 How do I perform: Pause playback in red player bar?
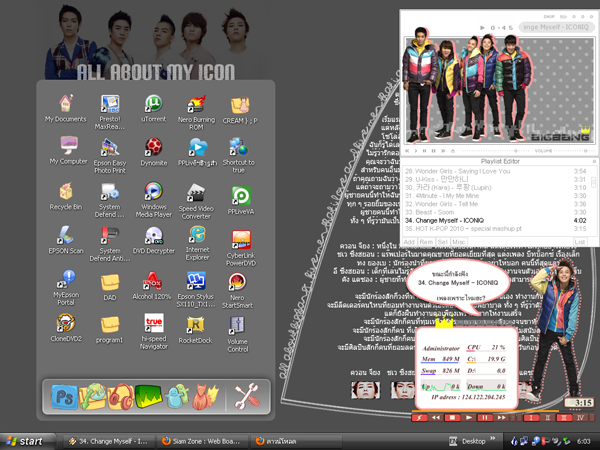(485, 417)
